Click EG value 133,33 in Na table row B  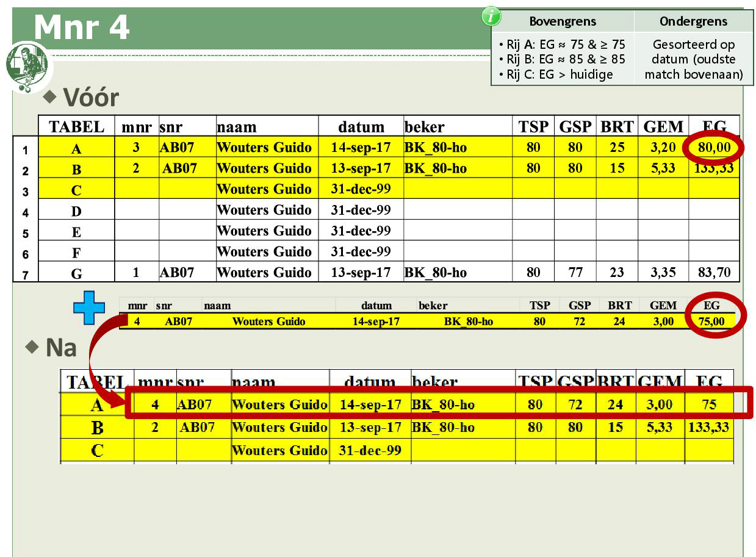point(708,427)
